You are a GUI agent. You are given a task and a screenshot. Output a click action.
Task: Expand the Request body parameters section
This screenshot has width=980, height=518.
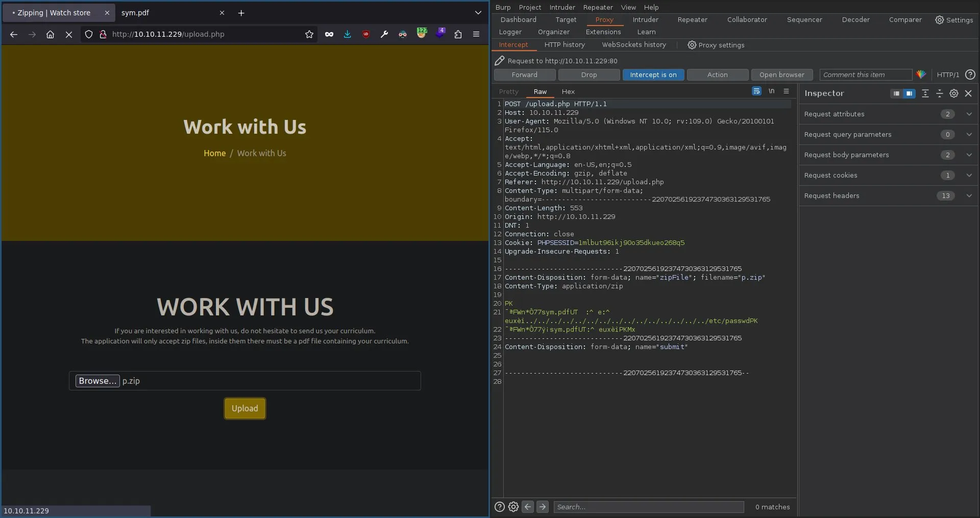(888, 155)
